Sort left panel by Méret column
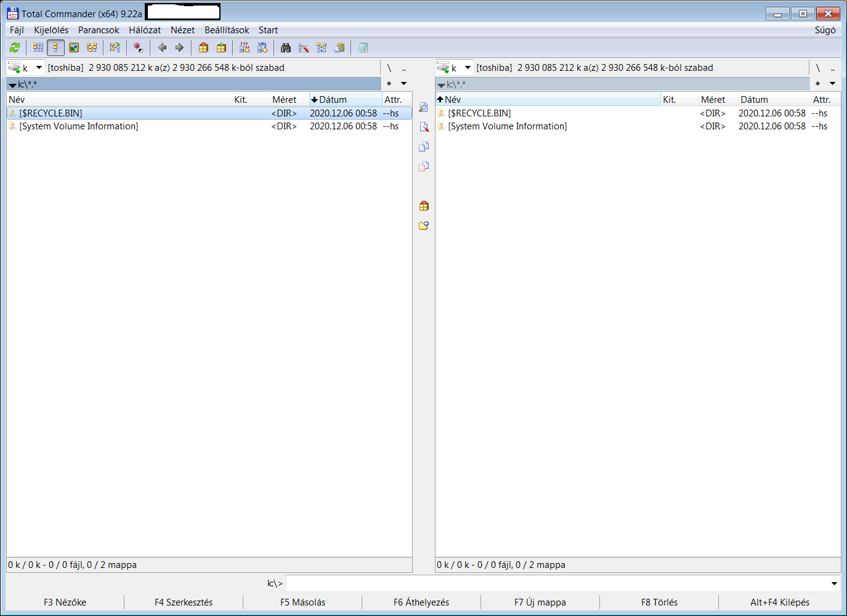 coord(290,100)
